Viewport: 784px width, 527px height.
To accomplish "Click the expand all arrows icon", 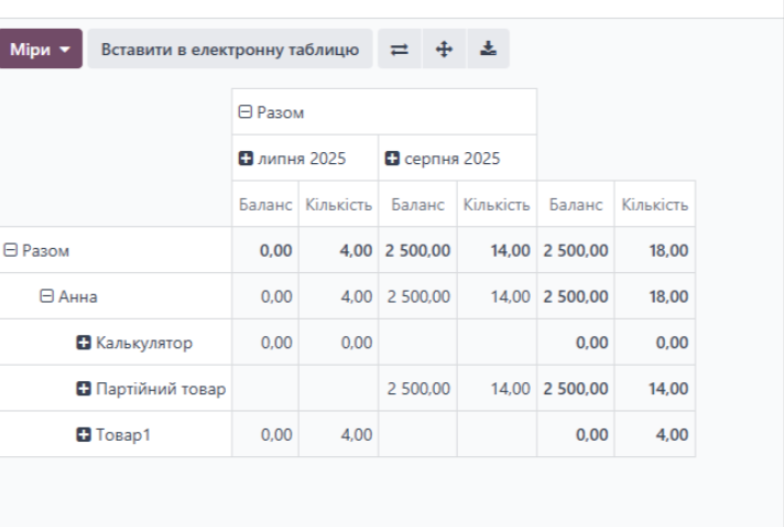I will tap(444, 49).
